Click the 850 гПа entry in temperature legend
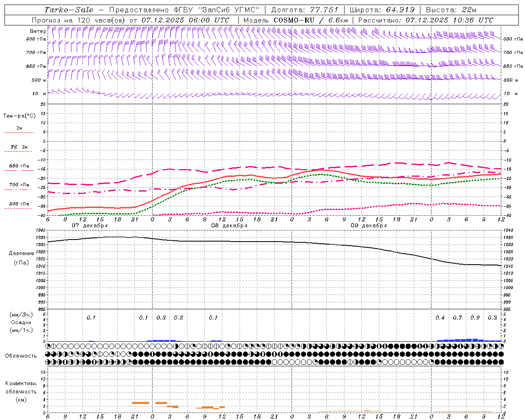The image size is (525, 420). (19, 166)
